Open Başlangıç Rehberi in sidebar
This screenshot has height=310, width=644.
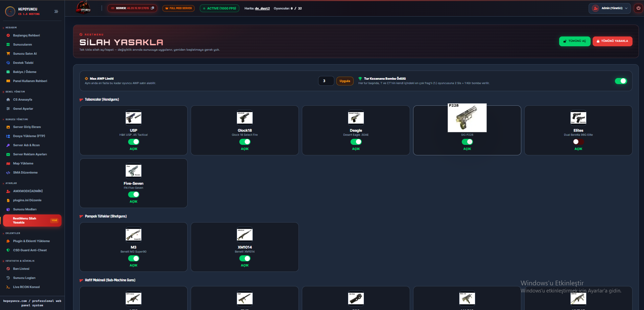pyautogui.click(x=26, y=35)
